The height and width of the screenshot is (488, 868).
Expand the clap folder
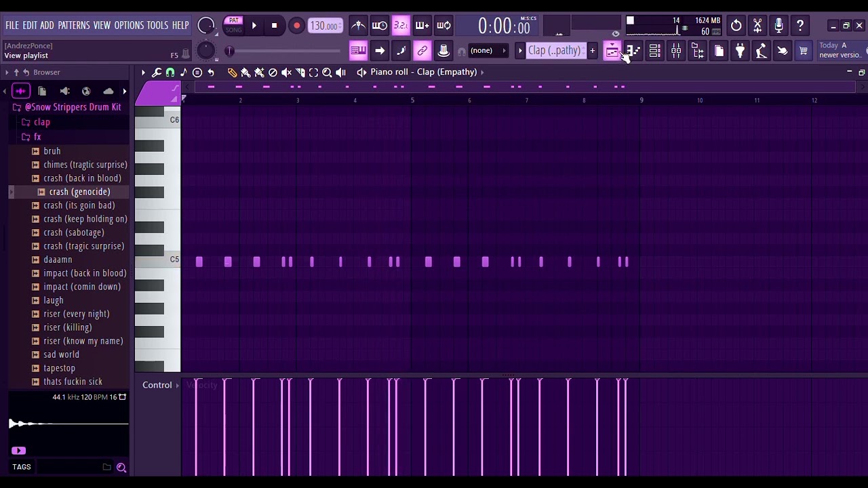[x=36, y=122]
